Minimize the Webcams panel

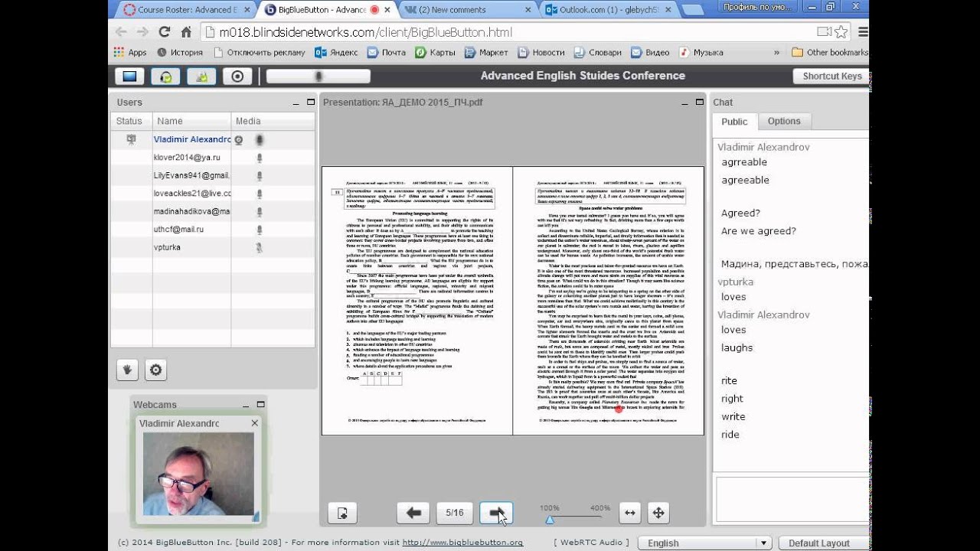point(246,405)
